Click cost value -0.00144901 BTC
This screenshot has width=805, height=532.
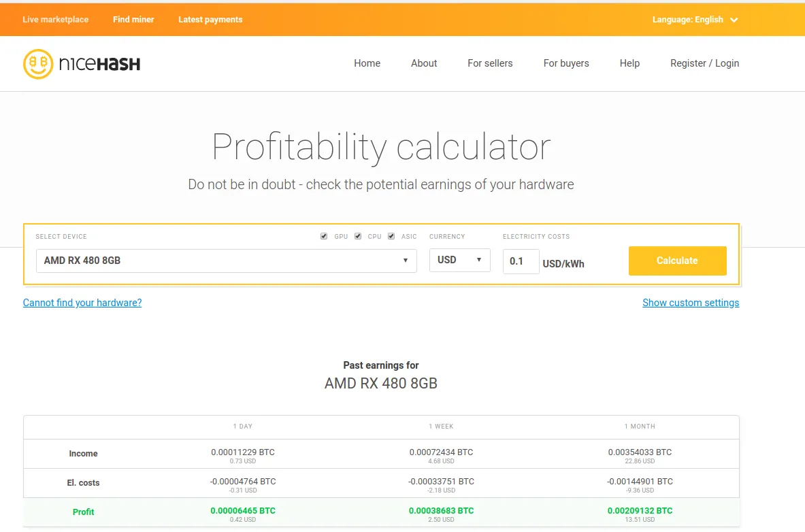tap(640, 482)
